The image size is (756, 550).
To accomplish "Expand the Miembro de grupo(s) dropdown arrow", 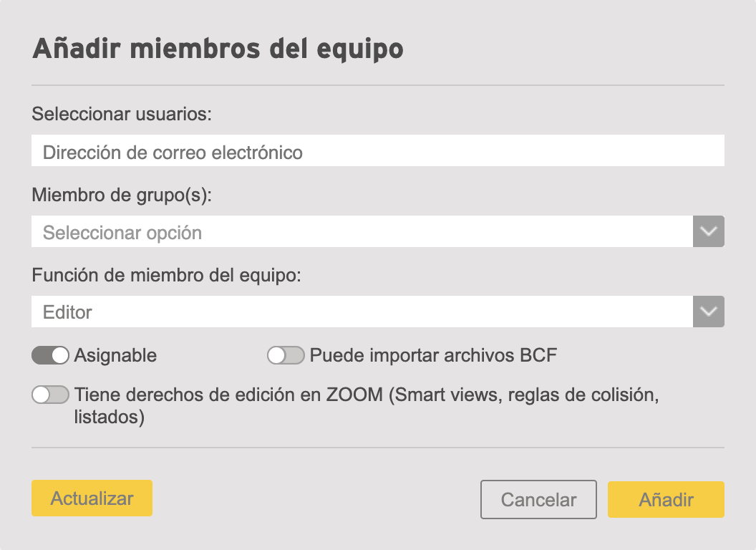I will (708, 231).
